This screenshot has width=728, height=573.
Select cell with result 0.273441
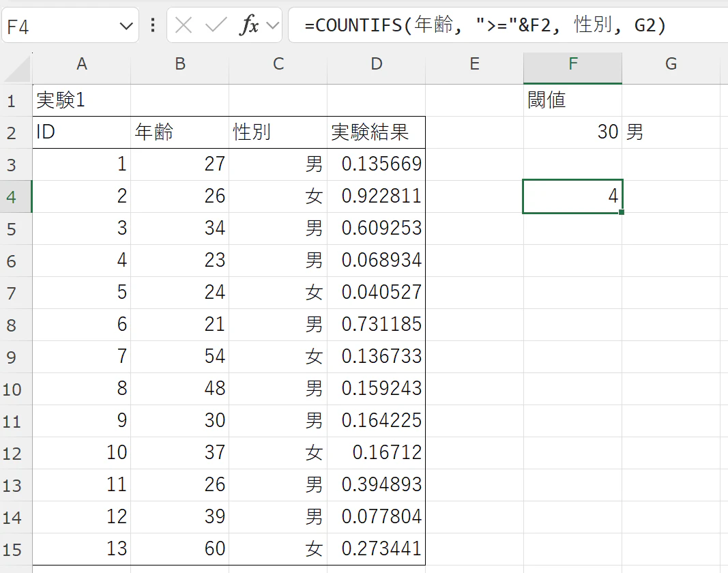tap(377, 549)
